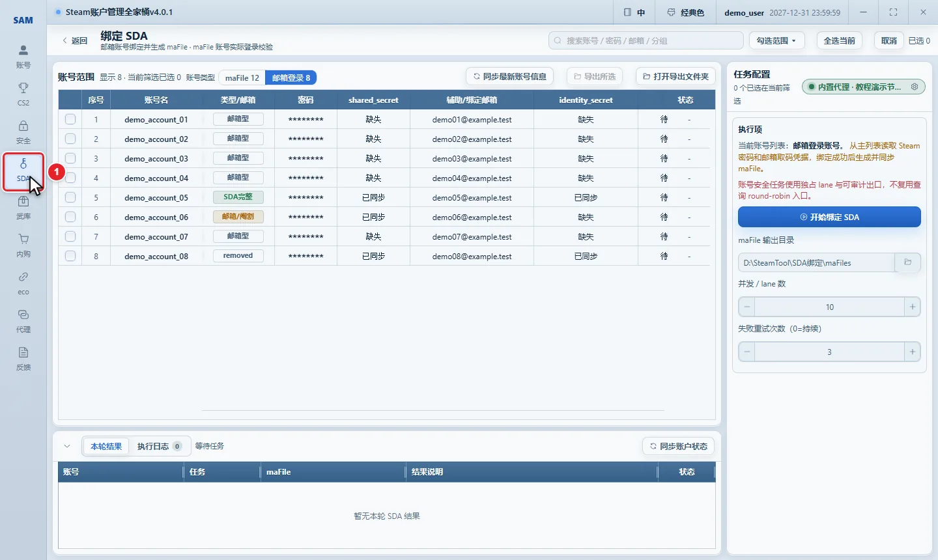Switch language using the 中 button
The image size is (938, 560).
[x=634, y=12]
